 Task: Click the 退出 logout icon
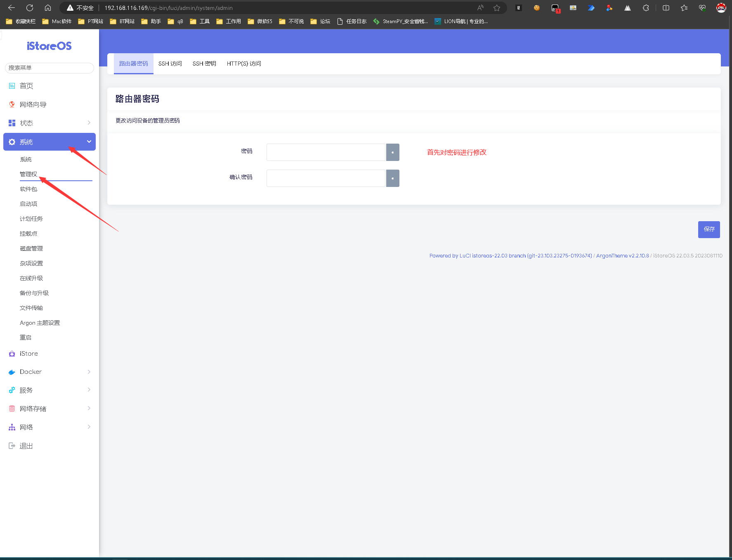[x=12, y=446]
